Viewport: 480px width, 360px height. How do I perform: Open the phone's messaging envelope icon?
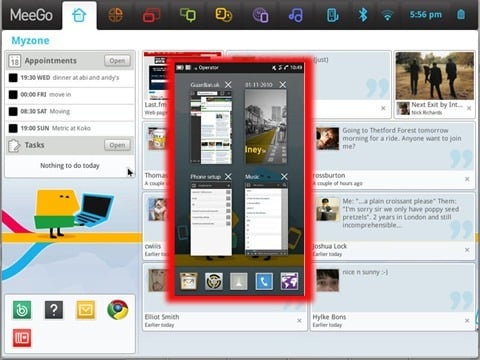pyautogui.click(x=189, y=281)
